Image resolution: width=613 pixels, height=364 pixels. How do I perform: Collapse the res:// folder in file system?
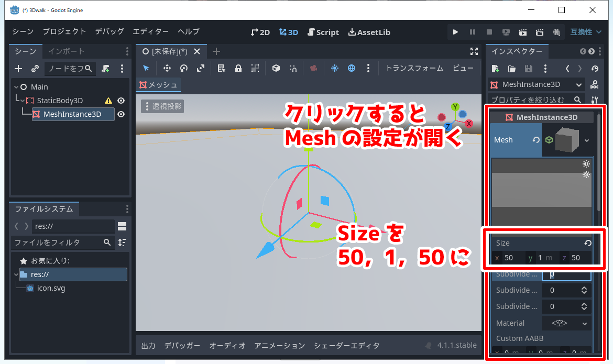pyautogui.click(x=16, y=274)
